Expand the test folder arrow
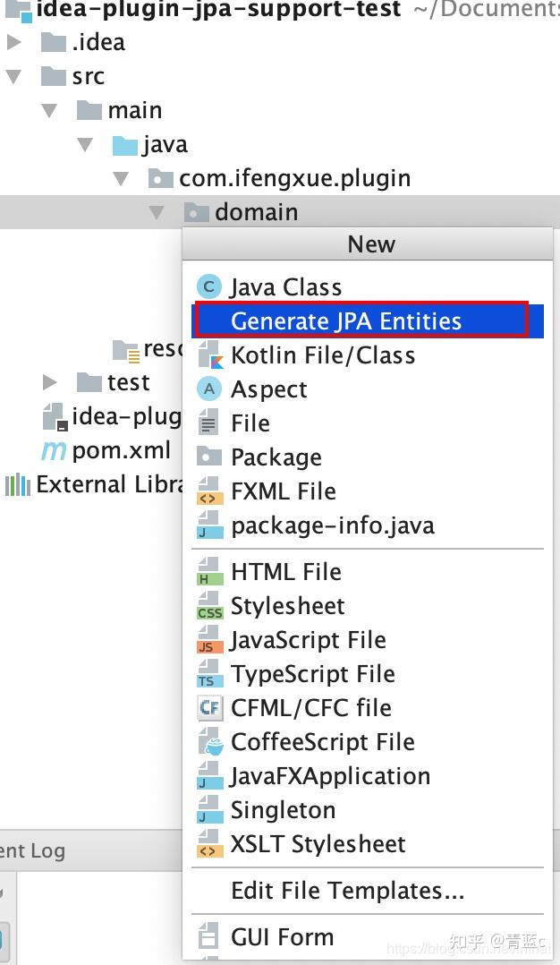 pyautogui.click(x=50, y=383)
